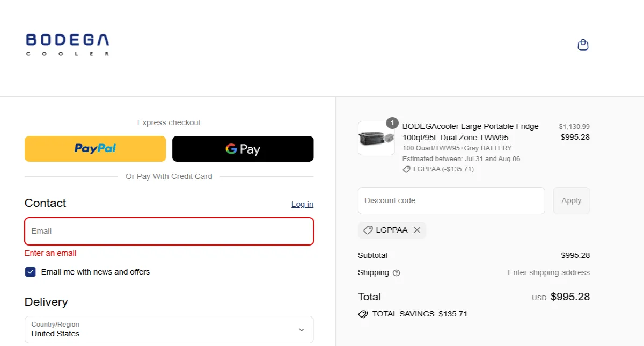Click the portable fridge product thumbnail
Image resolution: width=644 pixels, height=346 pixels.
(x=376, y=138)
